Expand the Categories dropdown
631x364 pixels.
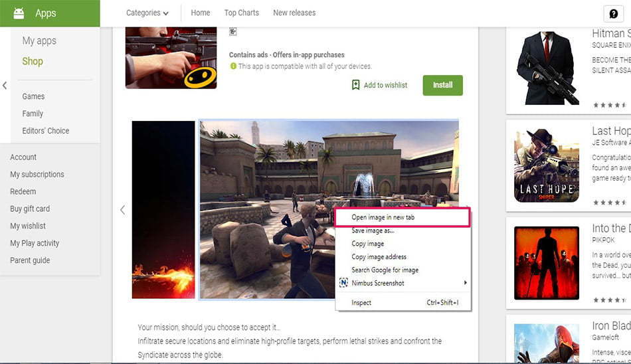(x=147, y=13)
